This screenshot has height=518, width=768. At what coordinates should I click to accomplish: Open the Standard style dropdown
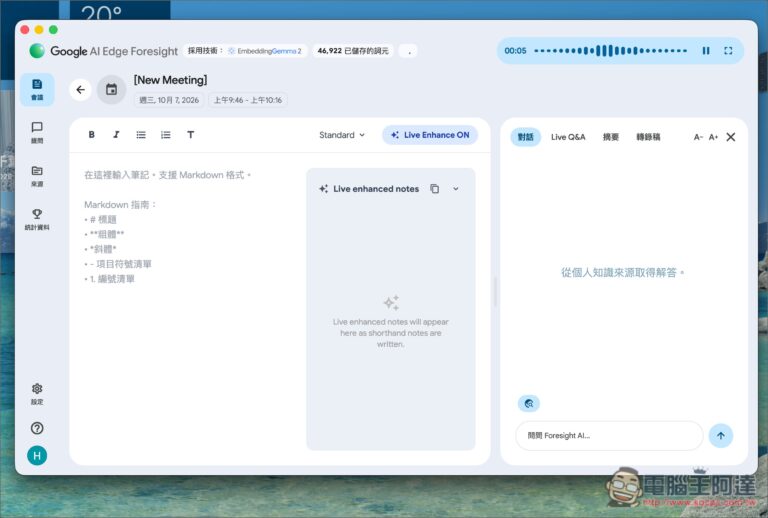pyautogui.click(x=342, y=135)
